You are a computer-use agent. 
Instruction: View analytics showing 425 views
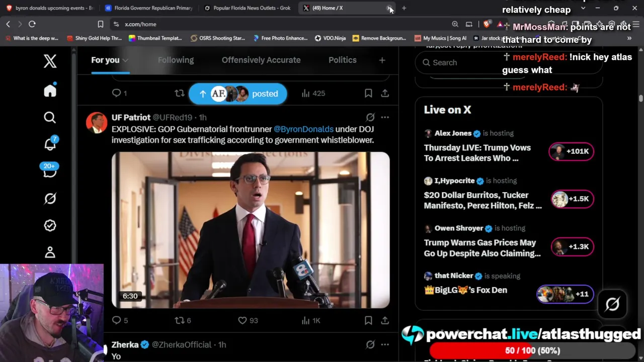(x=313, y=93)
